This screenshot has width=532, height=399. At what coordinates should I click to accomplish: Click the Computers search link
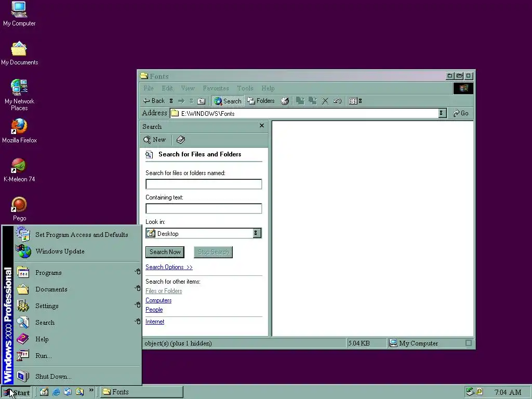point(158,300)
